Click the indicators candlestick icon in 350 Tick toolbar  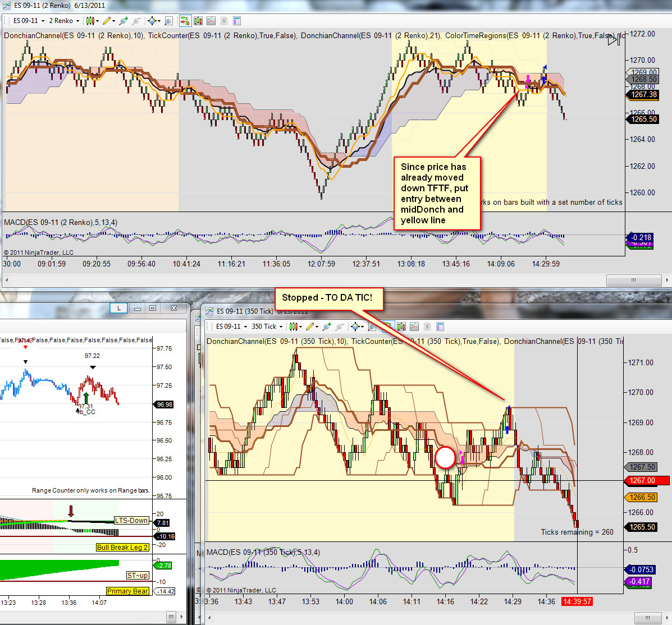(401, 327)
